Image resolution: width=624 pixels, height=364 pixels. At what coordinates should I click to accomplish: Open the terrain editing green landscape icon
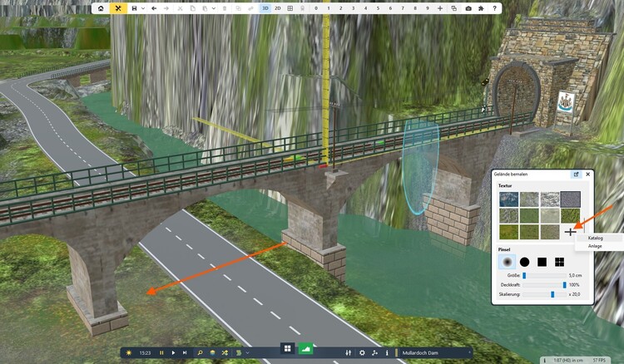coord(305,350)
